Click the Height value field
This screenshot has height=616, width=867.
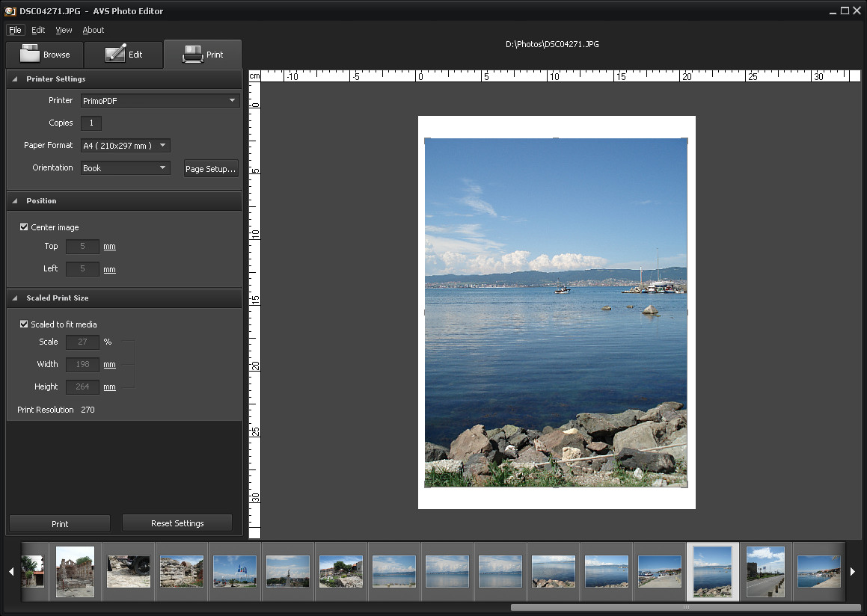82,386
